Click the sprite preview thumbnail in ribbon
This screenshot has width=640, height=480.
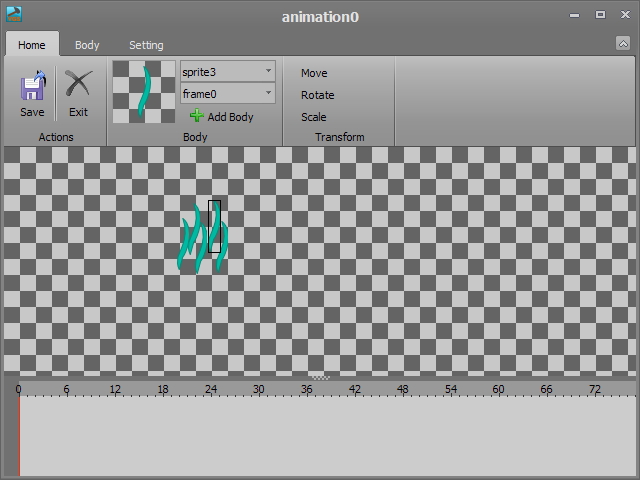(x=143, y=92)
